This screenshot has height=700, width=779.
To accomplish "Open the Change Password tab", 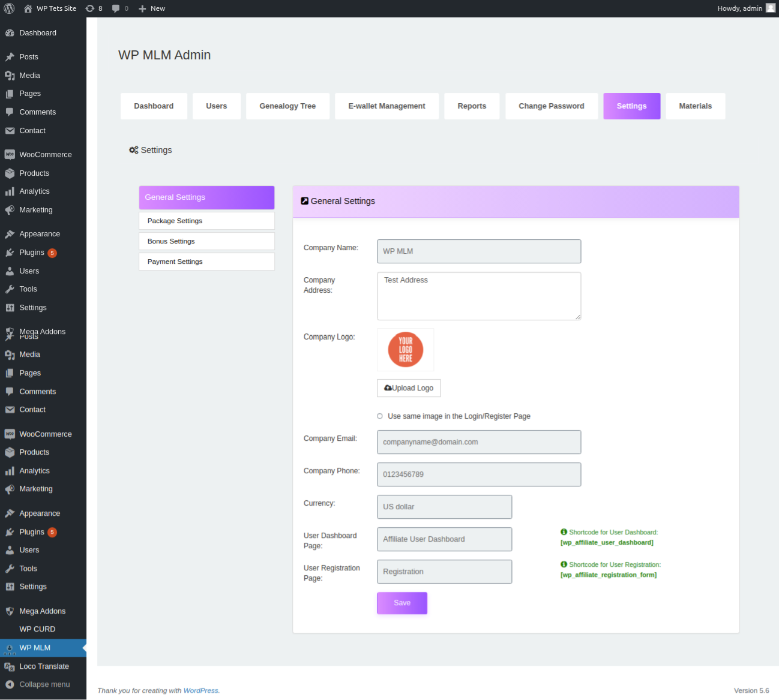I will point(552,106).
